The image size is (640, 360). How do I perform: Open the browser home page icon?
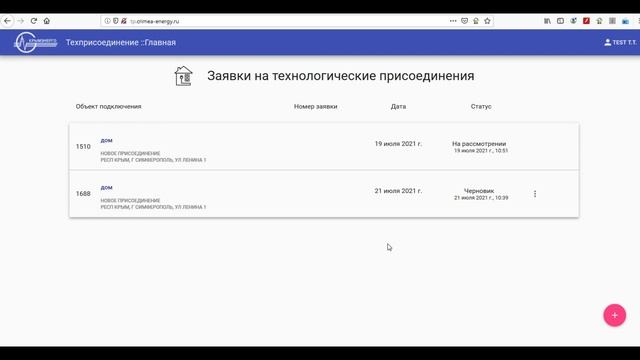click(x=47, y=21)
